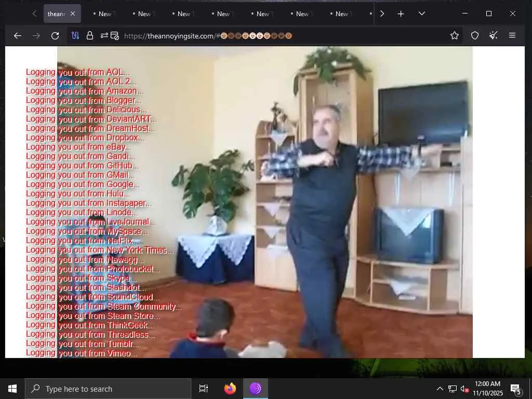532x399 pixels.
Task: Click 'Logging you out from Slashdot...' line
Action: (x=86, y=287)
